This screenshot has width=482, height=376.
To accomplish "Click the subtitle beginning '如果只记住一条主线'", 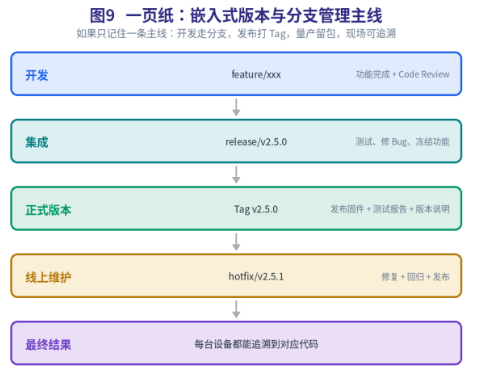I will point(236,34).
